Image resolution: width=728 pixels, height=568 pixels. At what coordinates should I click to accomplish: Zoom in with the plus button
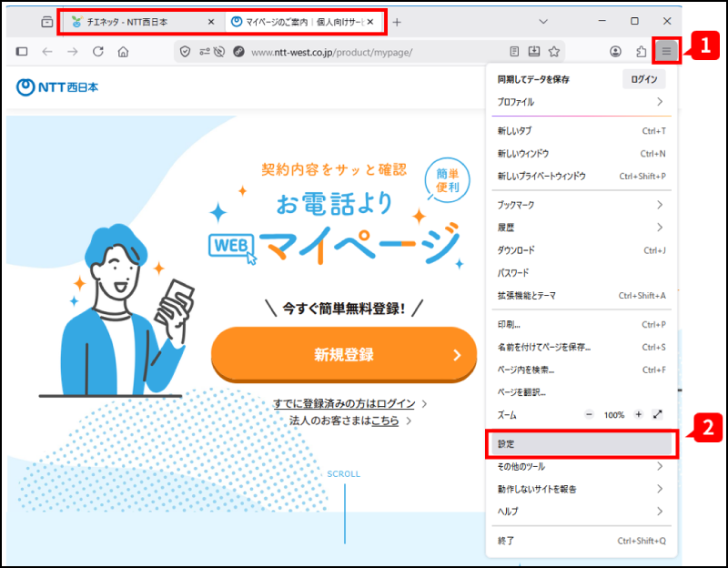(x=639, y=414)
